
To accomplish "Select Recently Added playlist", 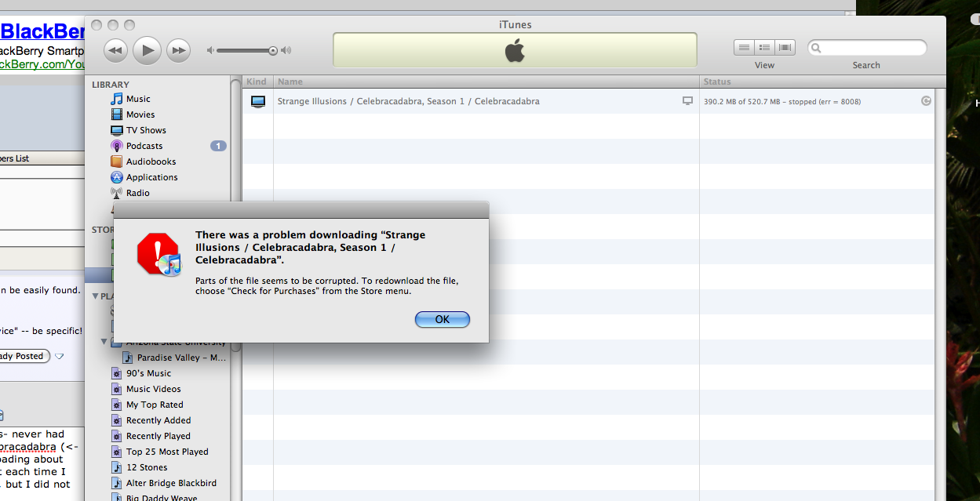I will [158, 420].
